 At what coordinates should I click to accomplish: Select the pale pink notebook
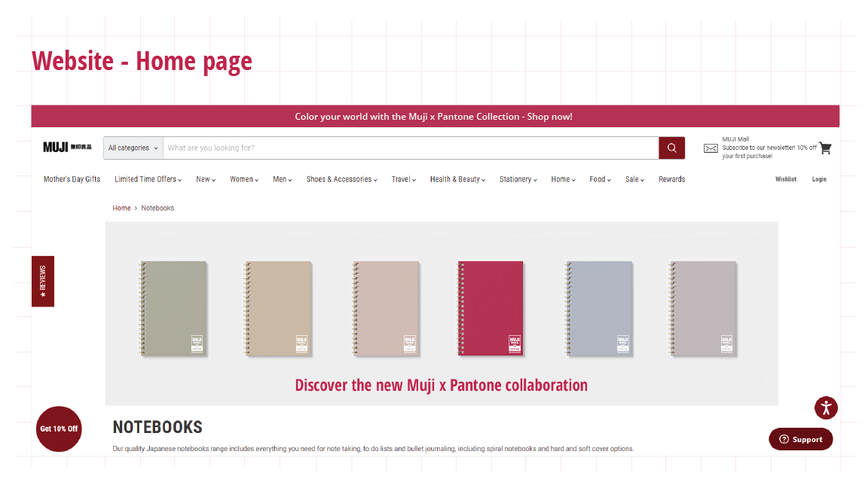coord(386,308)
